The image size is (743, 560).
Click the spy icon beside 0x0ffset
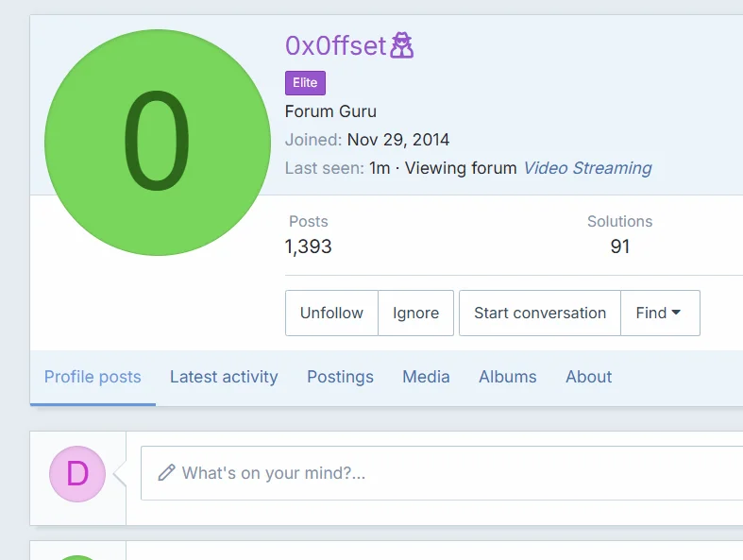(401, 45)
